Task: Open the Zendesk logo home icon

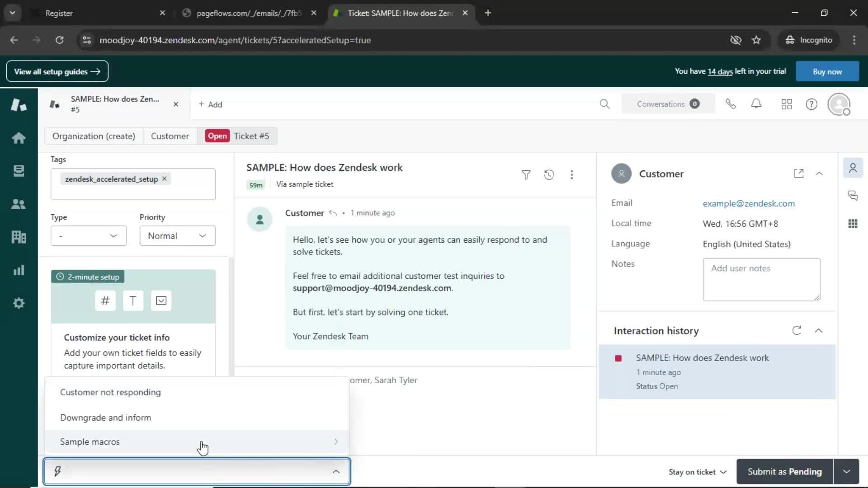Action: point(19,105)
